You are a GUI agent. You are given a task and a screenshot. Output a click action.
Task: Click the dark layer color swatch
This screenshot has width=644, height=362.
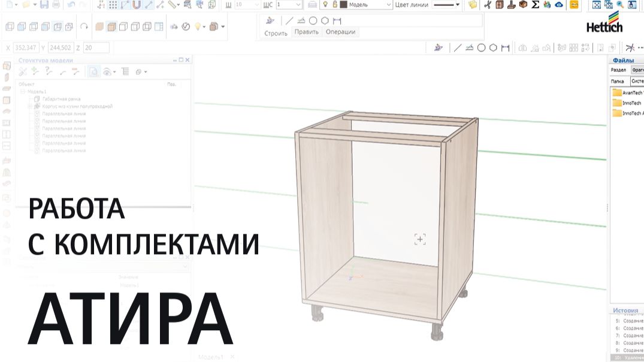[x=343, y=5]
